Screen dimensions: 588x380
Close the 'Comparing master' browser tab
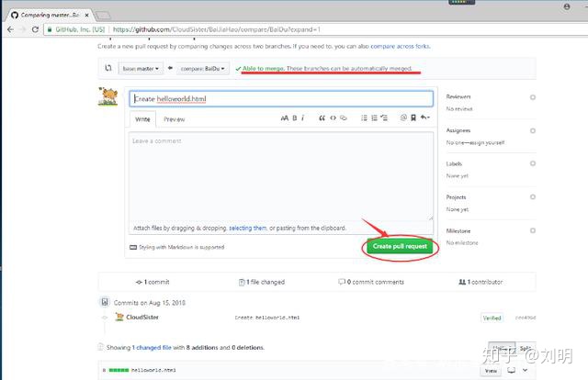tap(86, 15)
